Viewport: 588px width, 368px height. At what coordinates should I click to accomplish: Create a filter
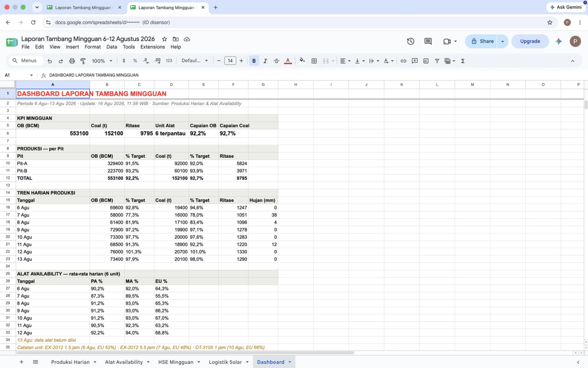click(437, 61)
